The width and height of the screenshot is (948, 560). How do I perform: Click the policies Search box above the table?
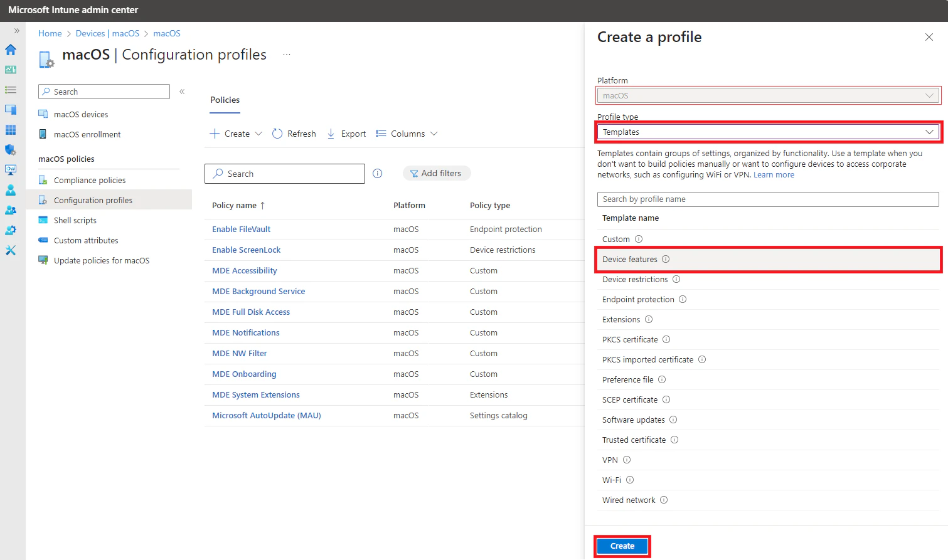285,174
